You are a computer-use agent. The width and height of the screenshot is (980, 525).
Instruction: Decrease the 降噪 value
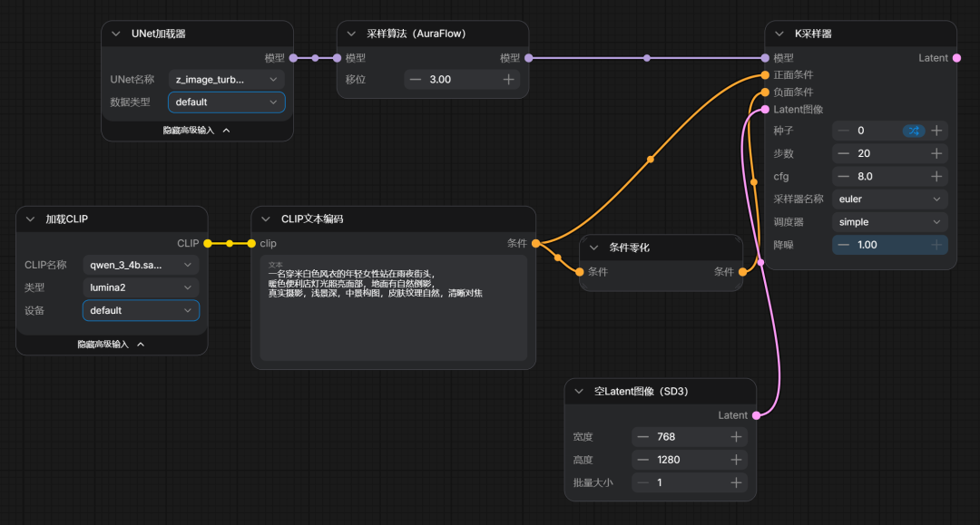(844, 245)
